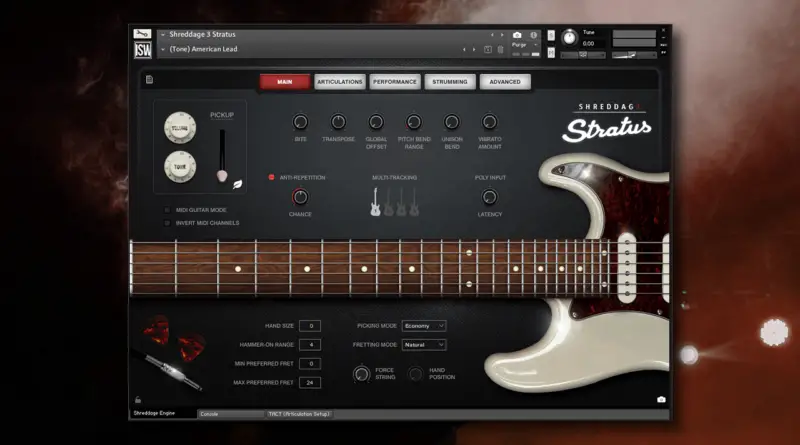800x445 pixels.
Task: Click the Volume knob in pickup panel
Action: click(x=180, y=128)
